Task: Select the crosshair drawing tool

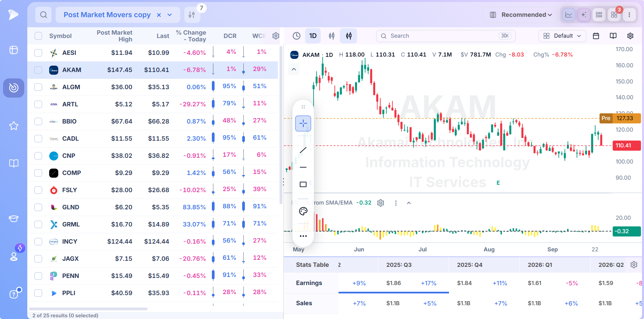Action: [x=303, y=123]
